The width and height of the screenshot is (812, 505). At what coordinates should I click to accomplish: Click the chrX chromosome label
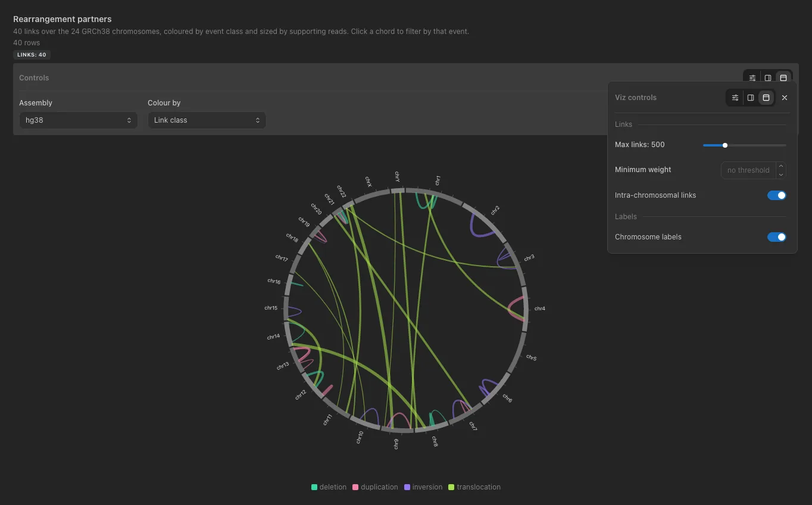coord(368,181)
